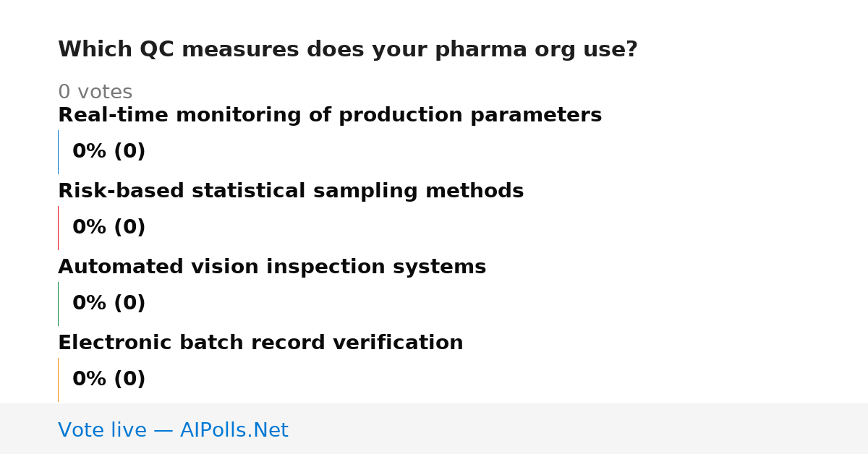Click the 0% (0) result under Risk-based sampling
The width and height of the screenshot is (868, 454).
pyautogui.click(x=109, y=228)
